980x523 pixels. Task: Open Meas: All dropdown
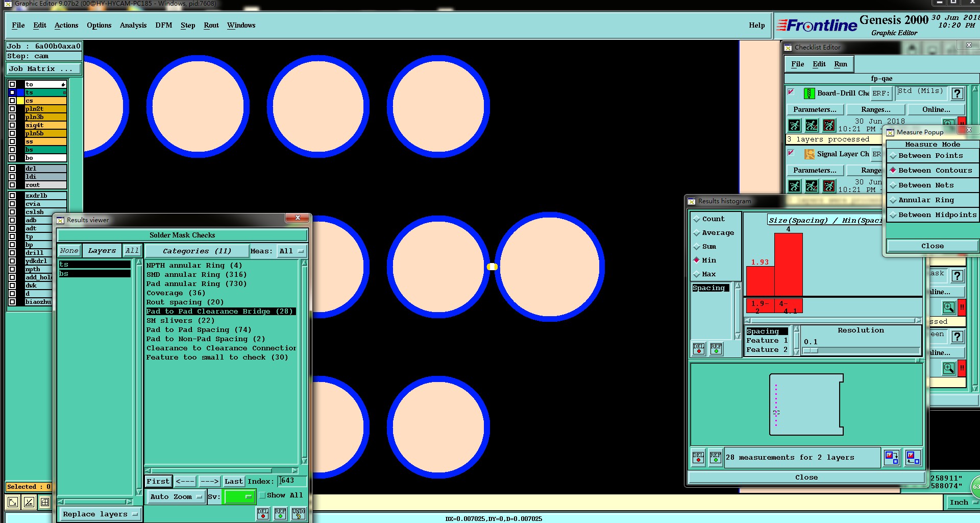click(x=291, y=251)
